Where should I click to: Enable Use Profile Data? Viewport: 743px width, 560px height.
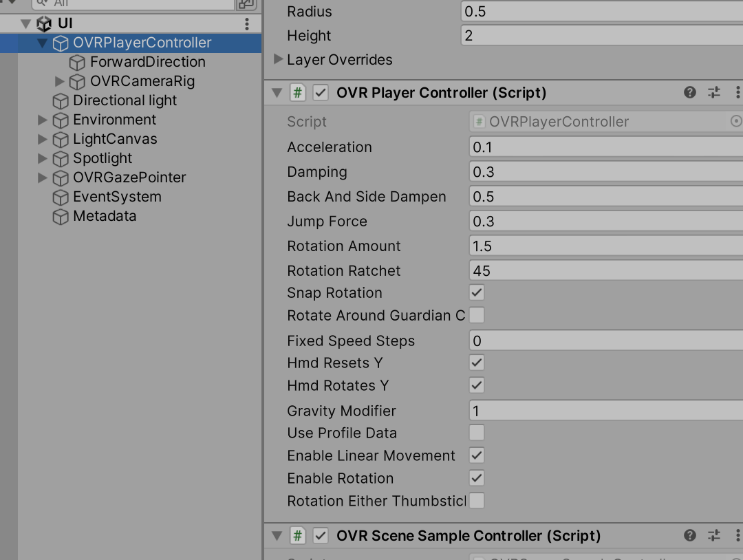pyautogui.click(x=477, y=433)
